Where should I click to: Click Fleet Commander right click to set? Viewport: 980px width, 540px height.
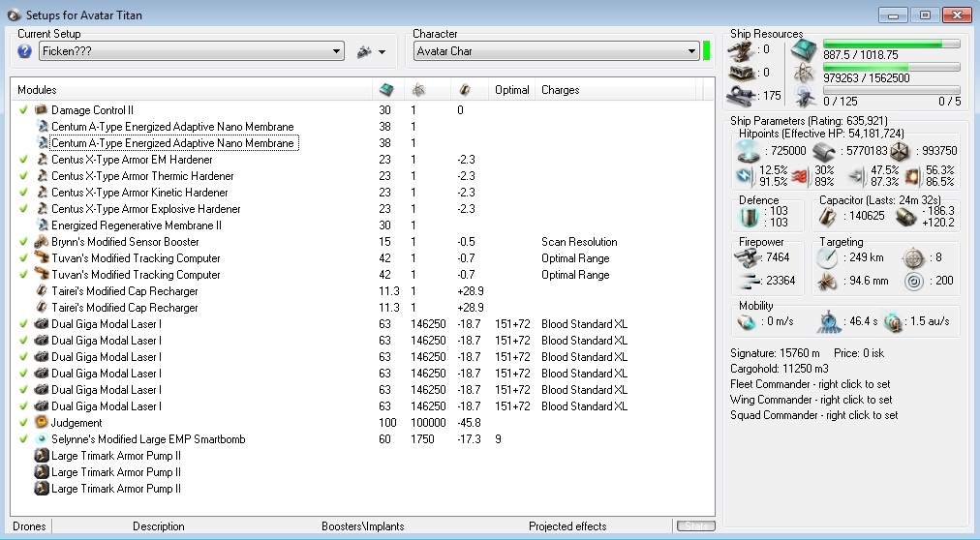[810, 384]
